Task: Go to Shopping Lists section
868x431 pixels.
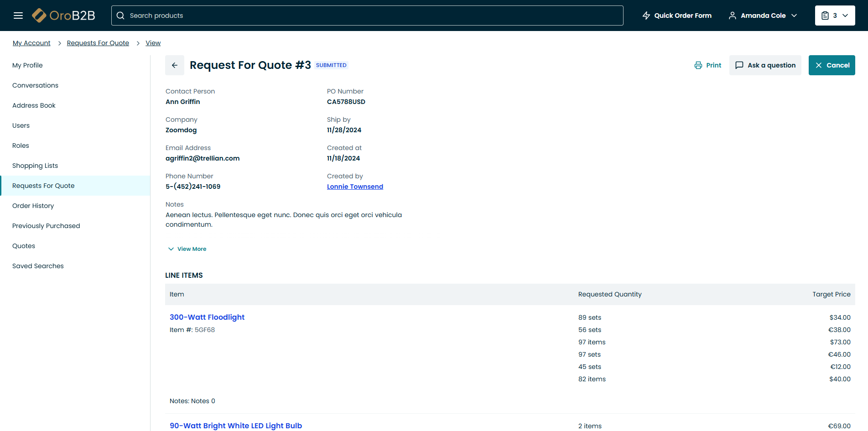Action: pyautogui.click(x=35, y=166)
